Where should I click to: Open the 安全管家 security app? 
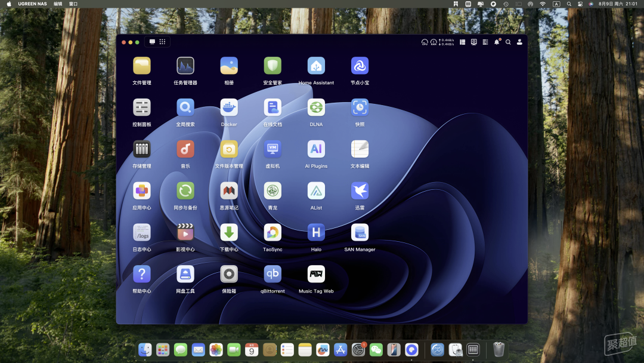pyautogui.click(x=273, y=66)
